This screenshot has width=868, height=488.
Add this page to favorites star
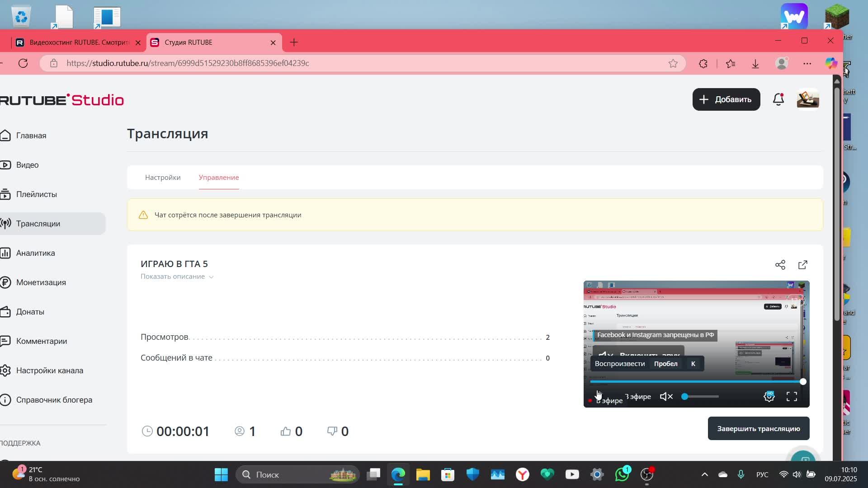click(673, 63)
